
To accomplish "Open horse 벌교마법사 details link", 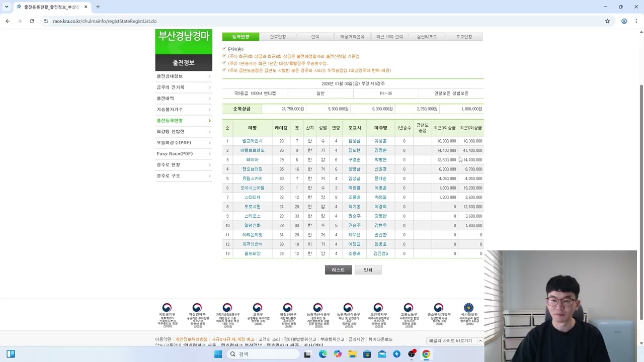I will 252,141.
